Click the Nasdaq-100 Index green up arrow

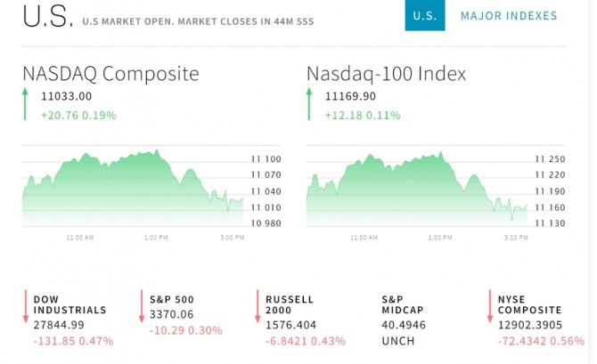(310, 104)
